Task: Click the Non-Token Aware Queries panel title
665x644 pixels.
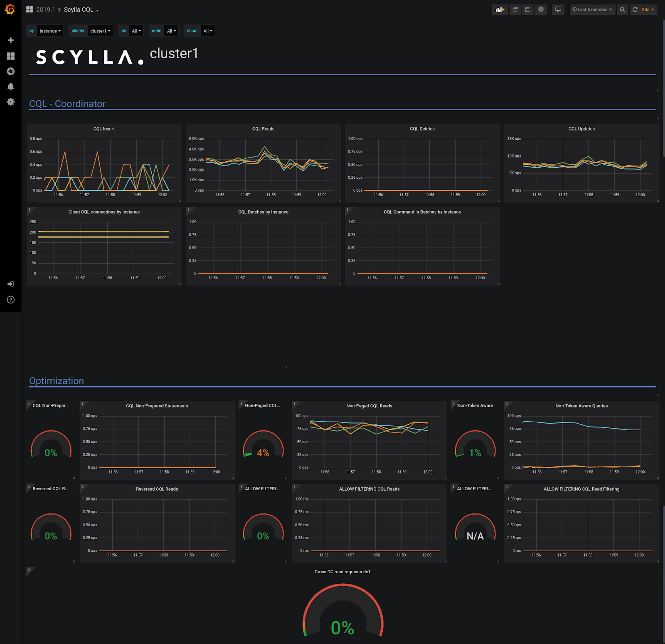Action: (581, 406)
